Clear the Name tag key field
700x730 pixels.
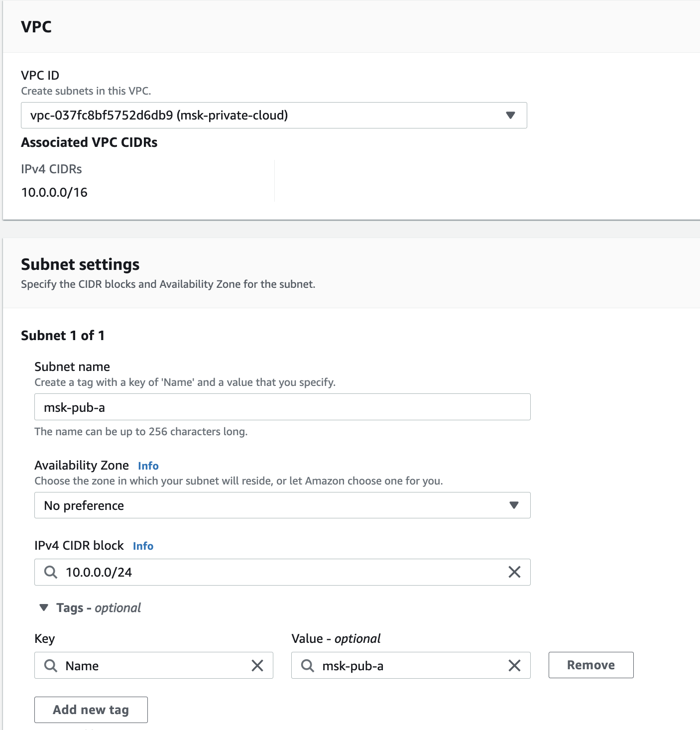click(x=257, y=666)
